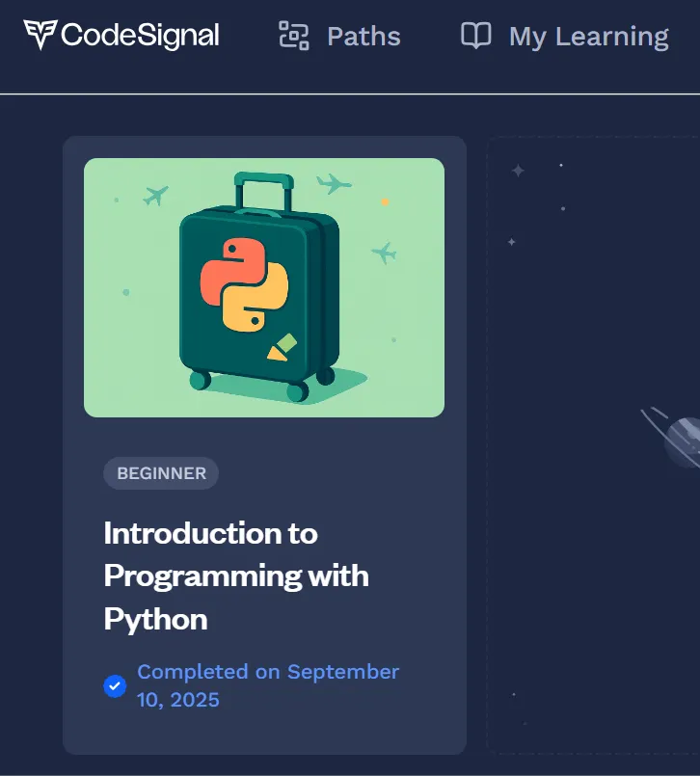Viewport: 700px width, 776px height.
Task: Click the CodeSignal shield logo icon
Action: click(x=40, y=35)
